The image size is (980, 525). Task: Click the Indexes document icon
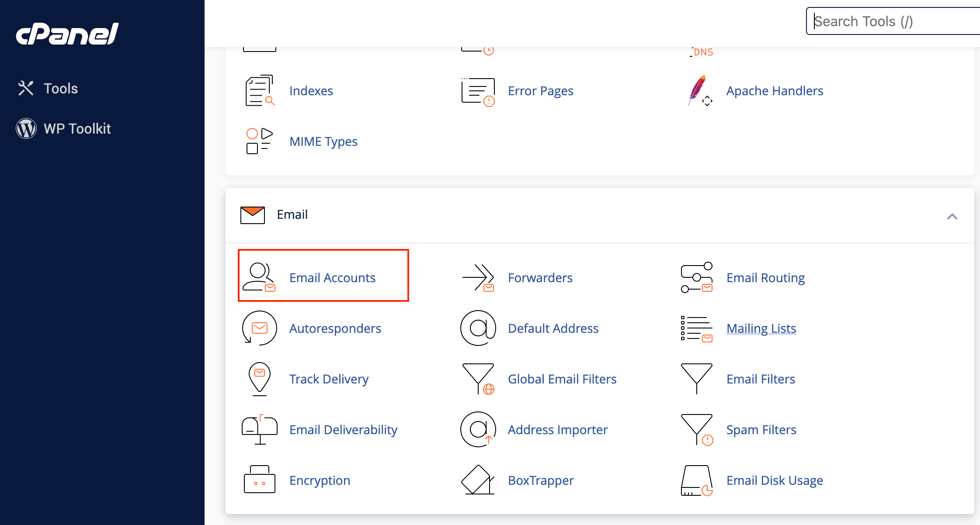point(260,91)
